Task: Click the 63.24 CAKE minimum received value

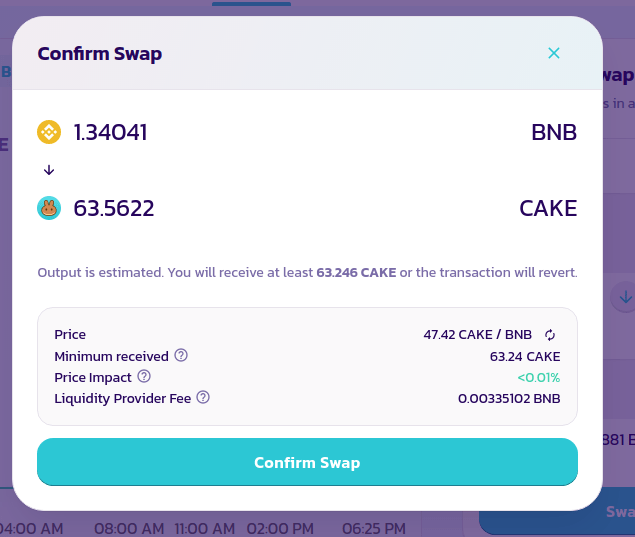Action: (525, 356)
